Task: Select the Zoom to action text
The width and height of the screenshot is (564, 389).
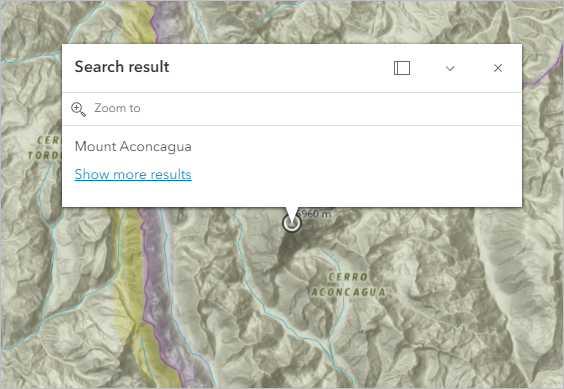Action: pyautogui.click(x=117, y=108)
